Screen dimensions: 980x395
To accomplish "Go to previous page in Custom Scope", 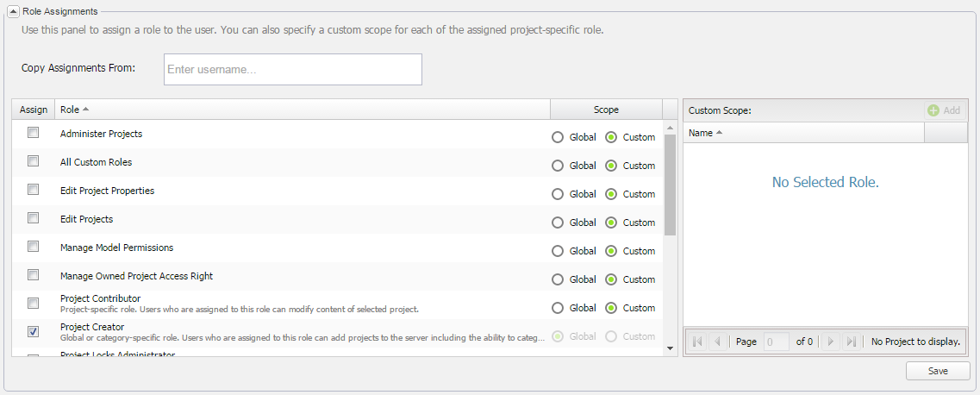I will [x=717, y=342].
